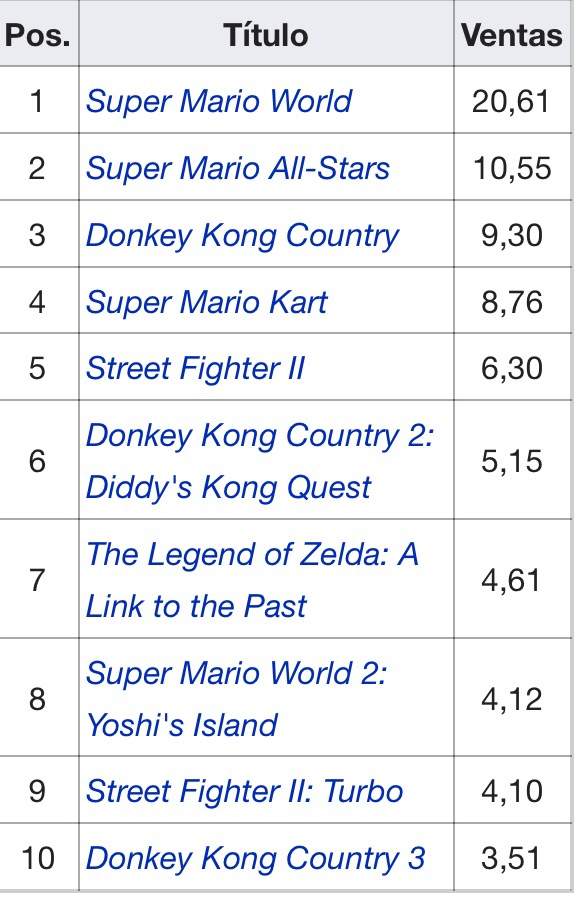578x913 pixels.
Task: Click Super Mario World 2: Yoshi's Island link
Action: 236,699
